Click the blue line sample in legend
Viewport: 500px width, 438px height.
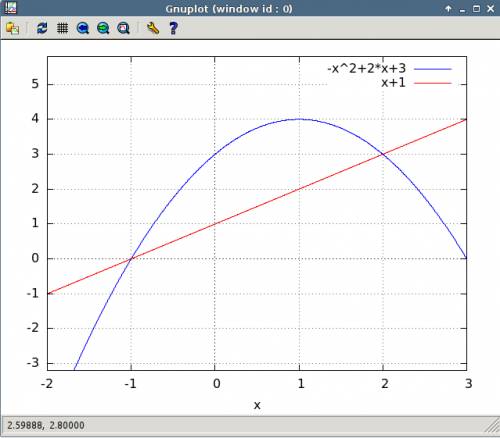click(433, 69)
